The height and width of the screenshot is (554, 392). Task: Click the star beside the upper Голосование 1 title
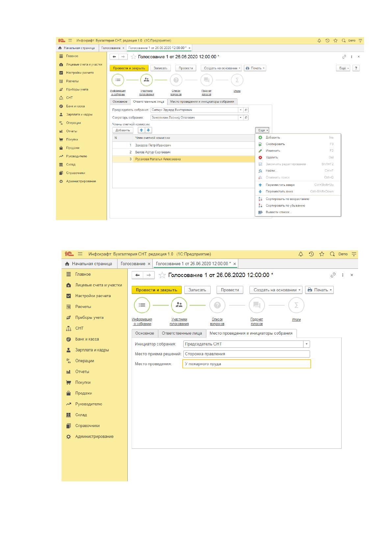(x=133, y=57)
